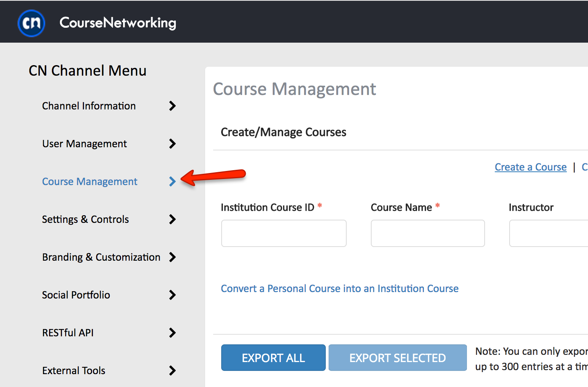Open the CourseNetworking home title
588x387 pixels.
pos(118,23)
